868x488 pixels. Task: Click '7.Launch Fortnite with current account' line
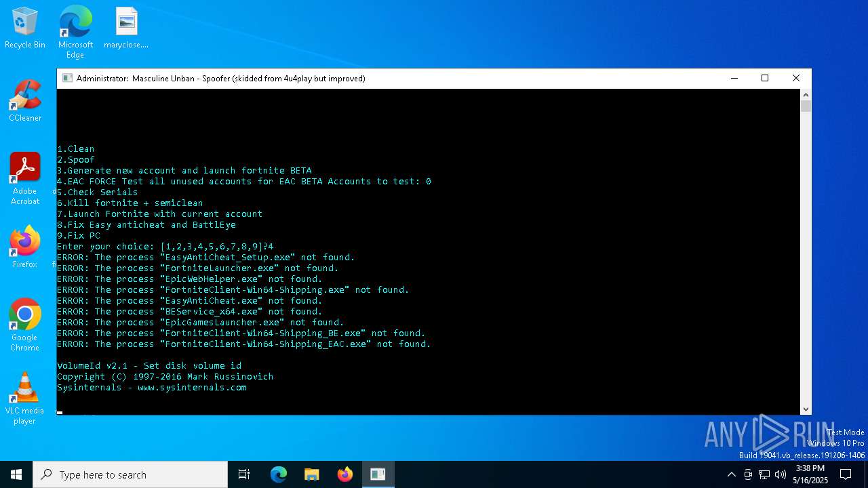(x=160, y=214)
